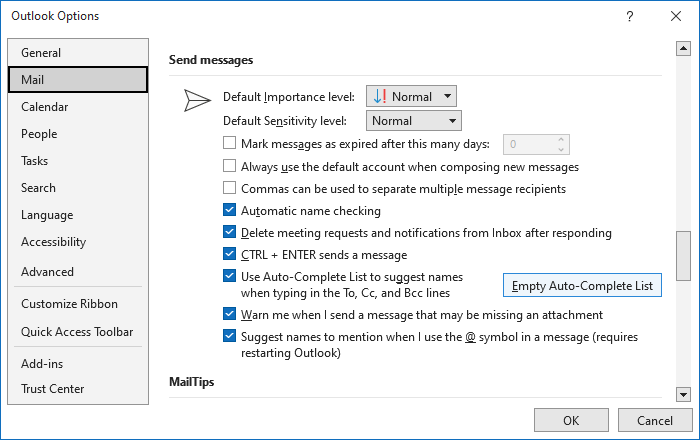Open Trust Center settings
700x440 pixels.
click(x=78, y=389)
